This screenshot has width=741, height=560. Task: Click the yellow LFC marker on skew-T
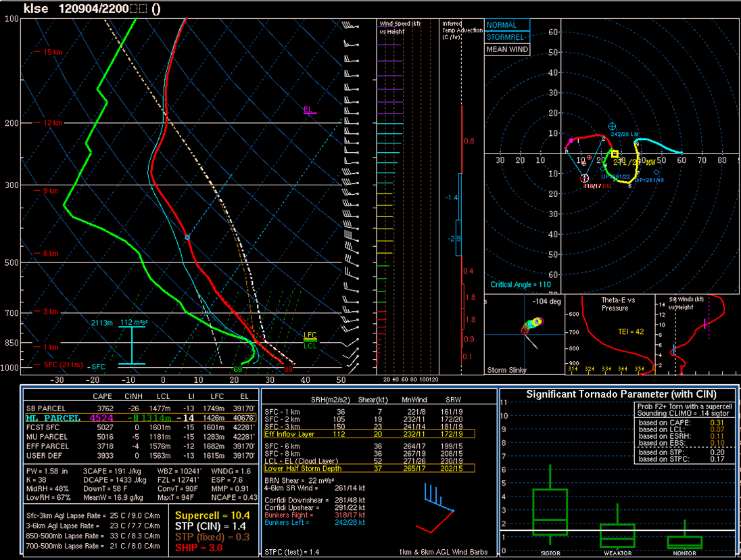click(310, 335)
